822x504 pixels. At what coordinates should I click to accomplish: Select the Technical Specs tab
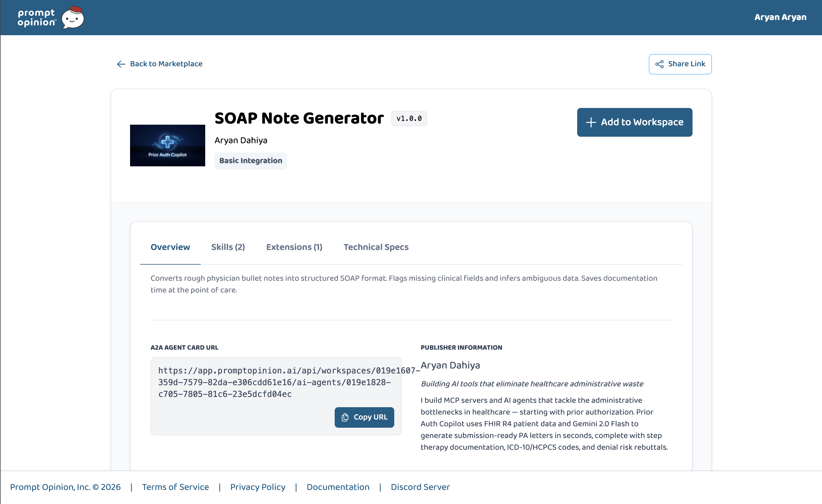click(x=376, y=247)
